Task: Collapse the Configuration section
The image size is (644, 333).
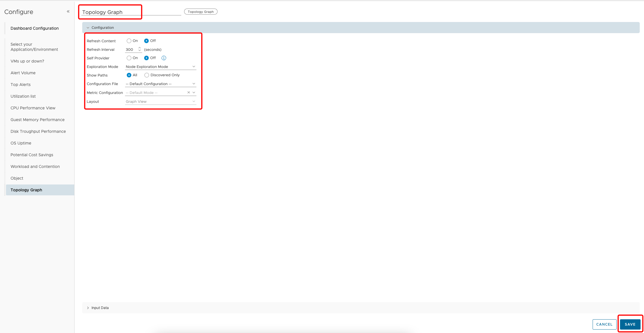Action: point(88,27)
